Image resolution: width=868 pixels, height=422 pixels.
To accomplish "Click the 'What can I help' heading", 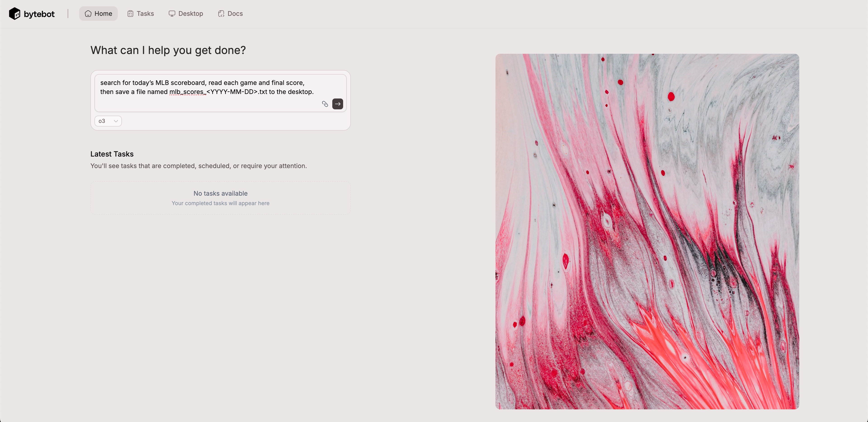I will click(x=168, y=51).
